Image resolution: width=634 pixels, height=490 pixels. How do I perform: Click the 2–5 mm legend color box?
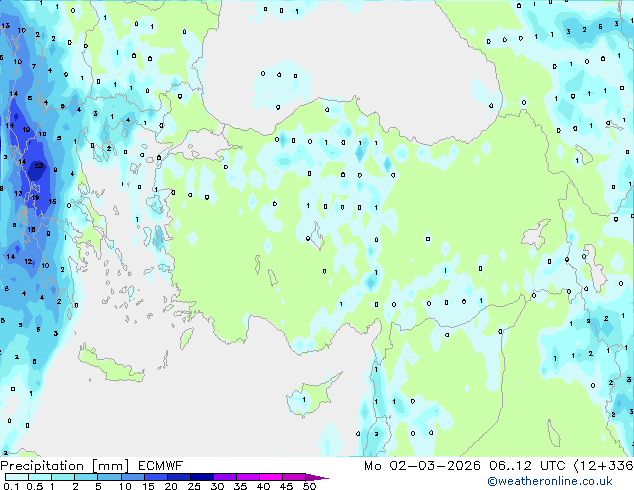coord(86,477)
